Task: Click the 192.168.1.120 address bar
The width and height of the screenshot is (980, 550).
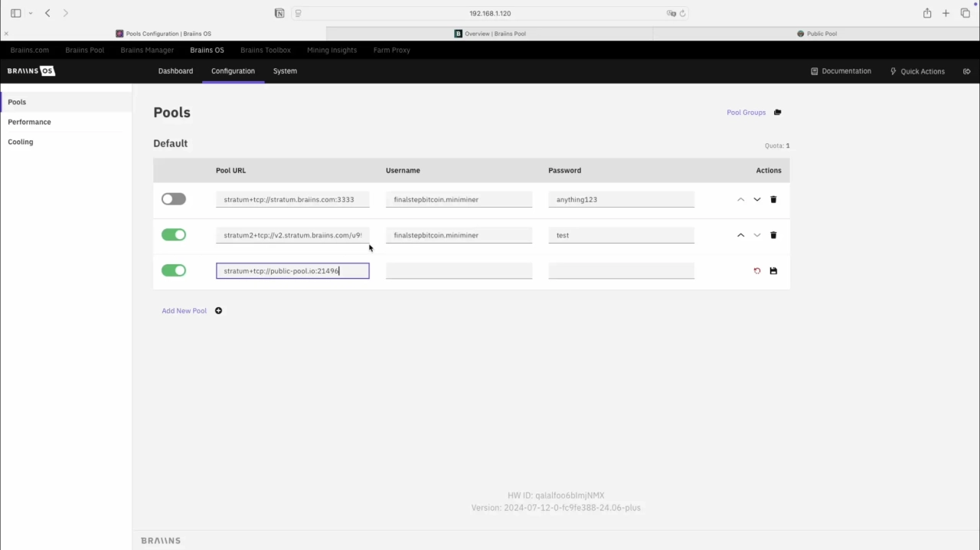Action: [490, 13]
